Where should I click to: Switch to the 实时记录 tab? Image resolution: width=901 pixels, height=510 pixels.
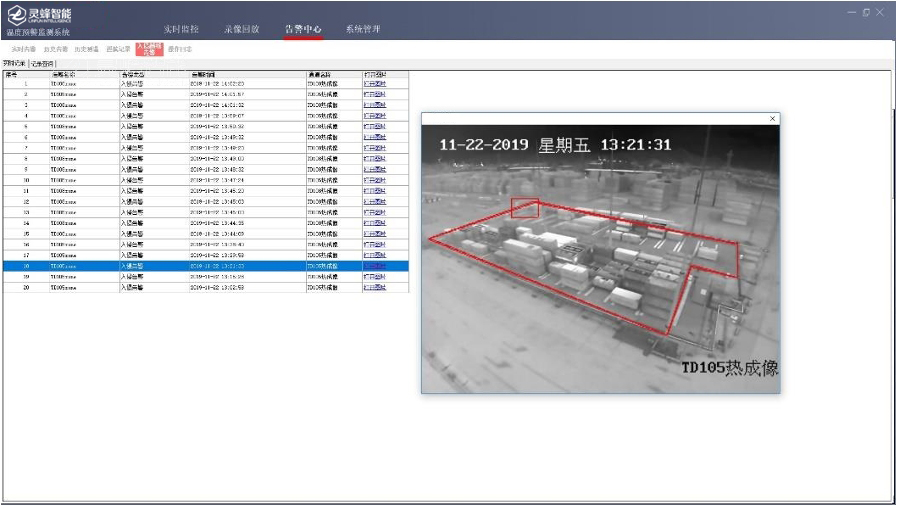[15, 64]
